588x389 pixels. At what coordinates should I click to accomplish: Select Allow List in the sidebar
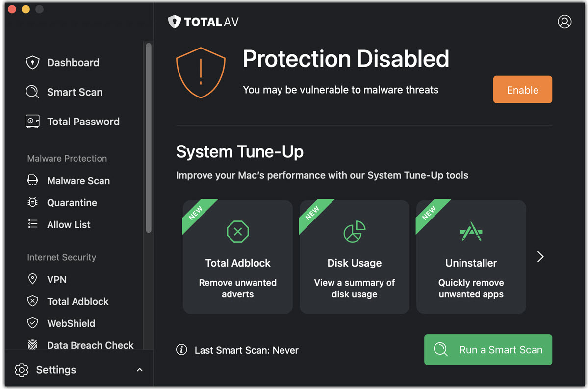[69, 225]
